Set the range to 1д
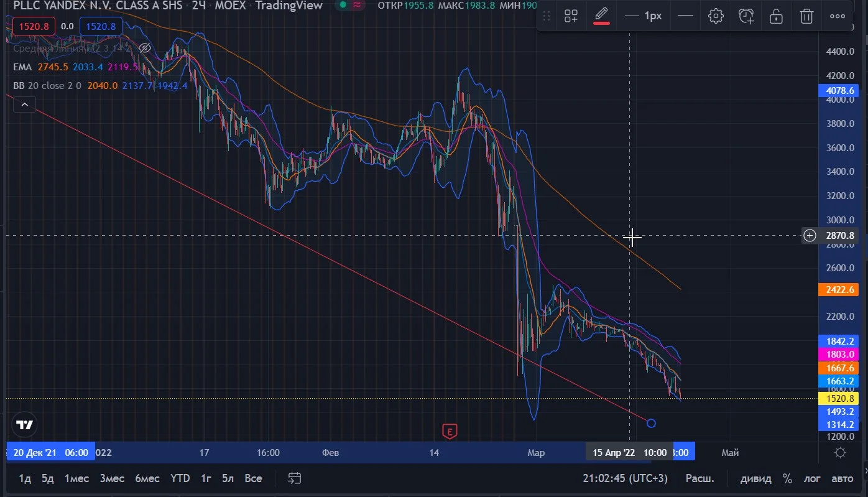868x497 pixels. point(25,478)
